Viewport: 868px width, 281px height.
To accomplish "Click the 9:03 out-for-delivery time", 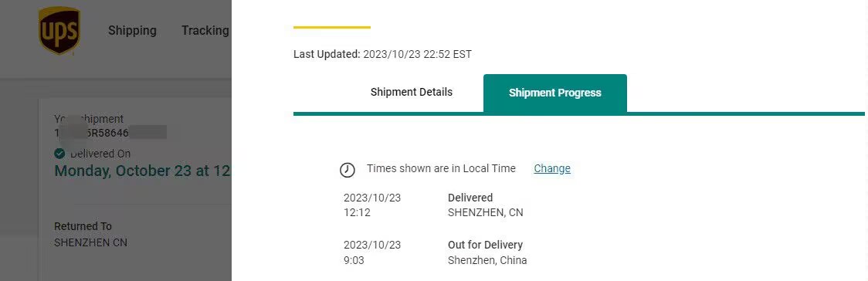I will pyautogui.click(x=354, y=260).
